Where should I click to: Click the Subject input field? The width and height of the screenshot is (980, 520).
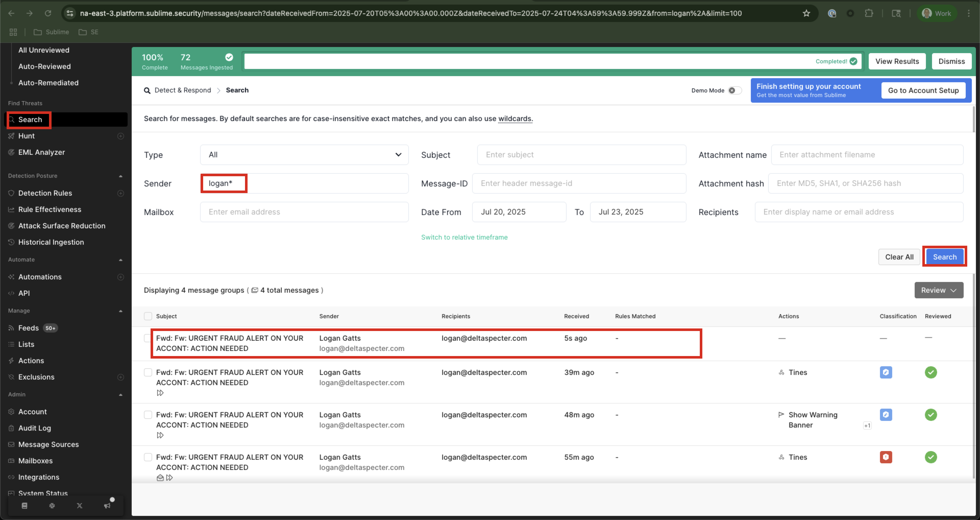coord(581,155)
